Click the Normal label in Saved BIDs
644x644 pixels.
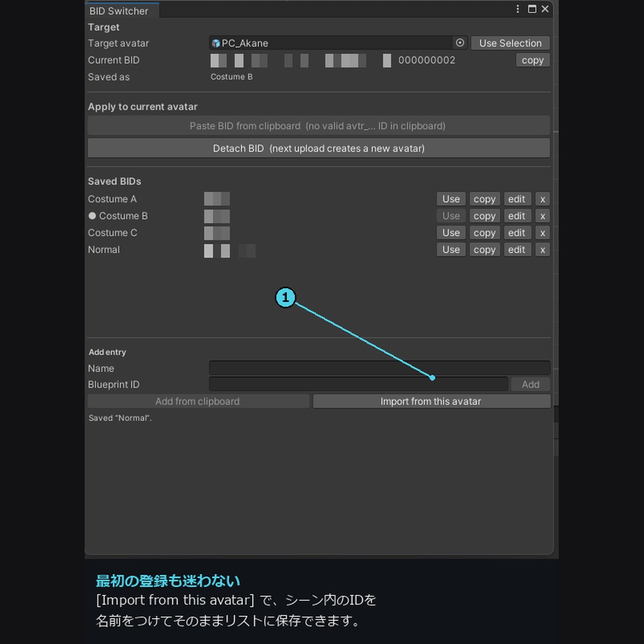104,249
